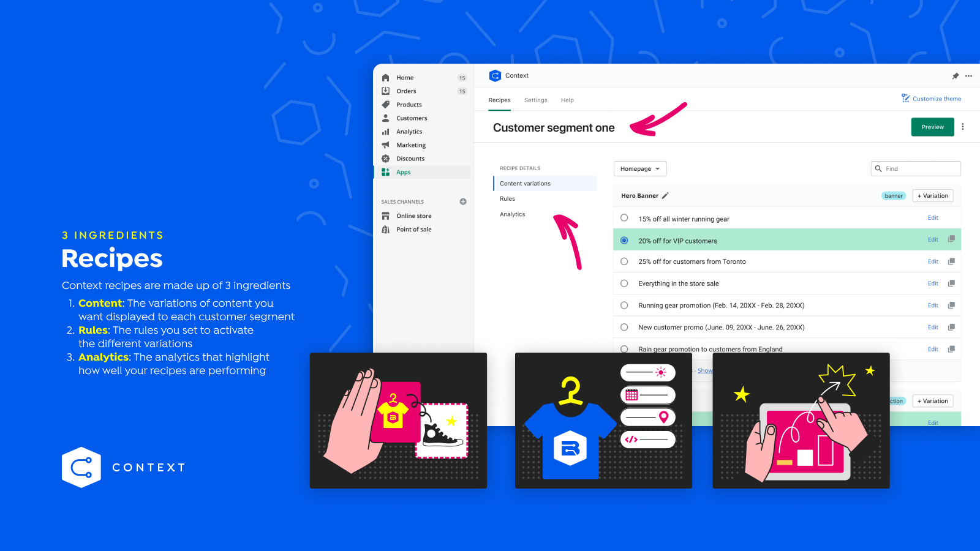
Task: Click the Preview button
Action: (x=932, y=127)
